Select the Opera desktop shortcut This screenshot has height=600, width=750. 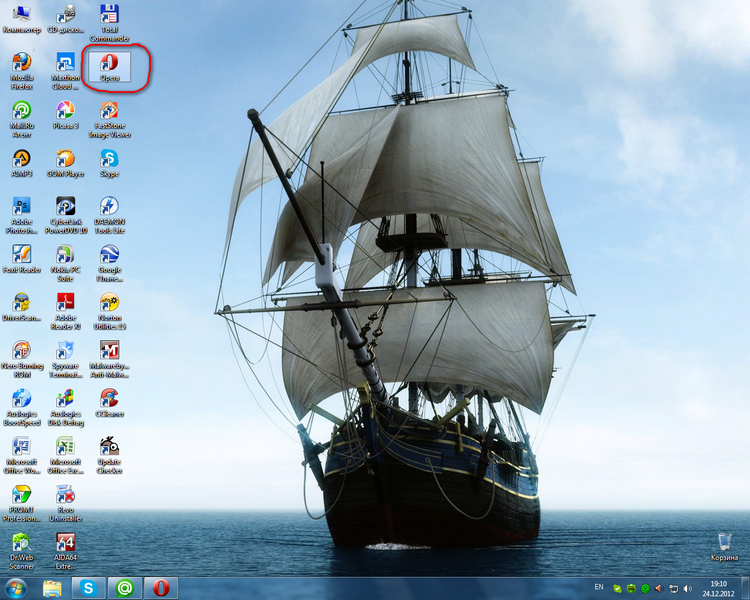pos(109,64)
